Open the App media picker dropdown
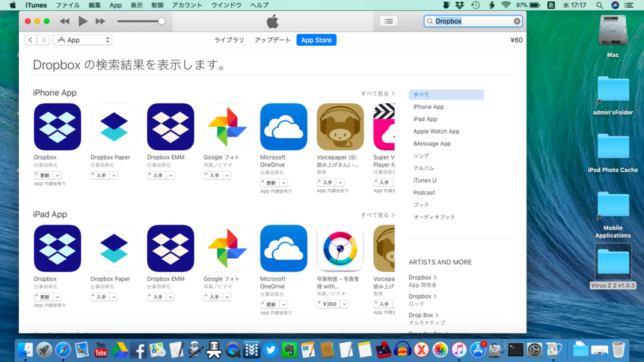The width and height of the screenshot is (644, 362). pyautogui.click(x=82, y=40)
